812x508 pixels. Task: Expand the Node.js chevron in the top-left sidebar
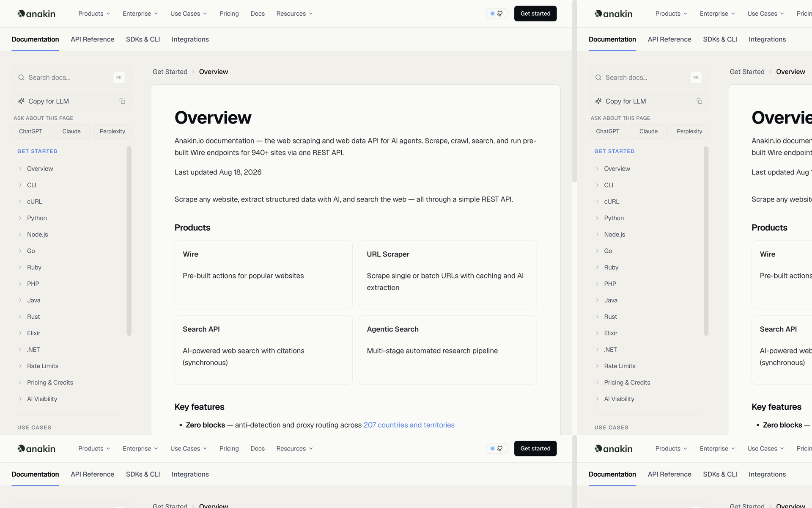[x=20, y=235]
